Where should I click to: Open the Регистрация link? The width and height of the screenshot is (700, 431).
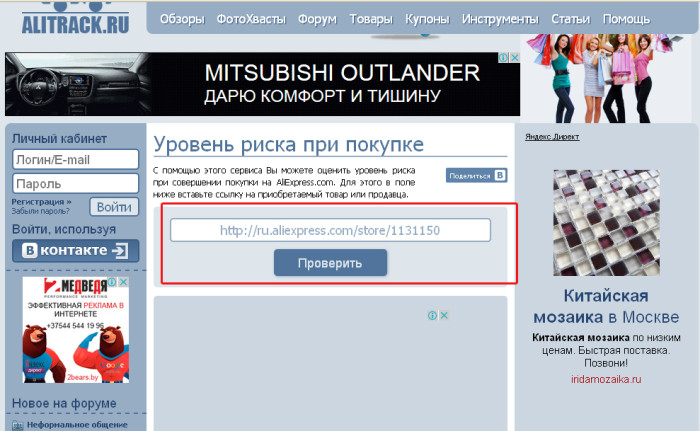tap(42, 201)
